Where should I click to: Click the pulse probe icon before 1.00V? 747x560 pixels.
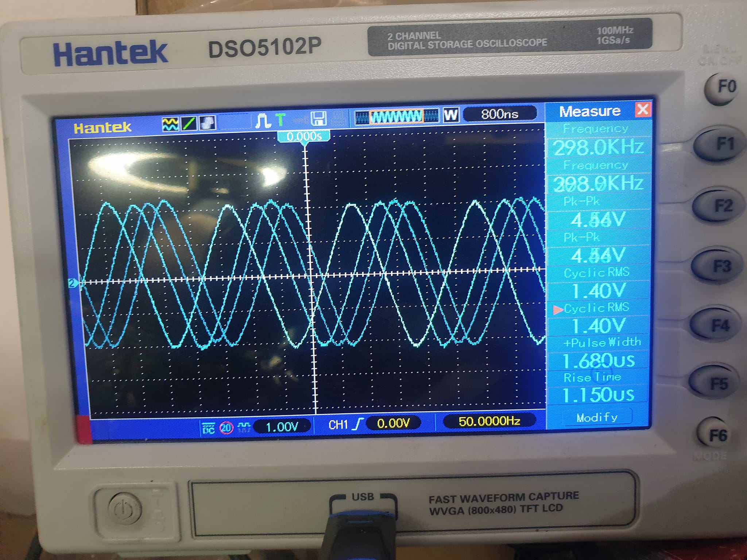[244, 427]
